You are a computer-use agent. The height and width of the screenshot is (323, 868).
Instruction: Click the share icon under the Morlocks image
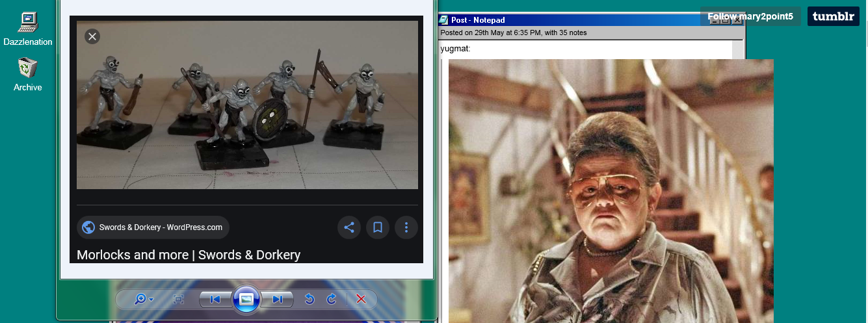point(349,227)
